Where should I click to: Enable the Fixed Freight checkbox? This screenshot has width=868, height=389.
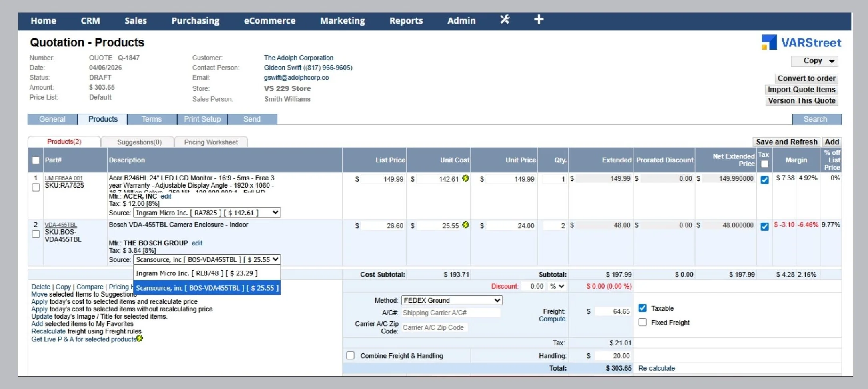642,322
